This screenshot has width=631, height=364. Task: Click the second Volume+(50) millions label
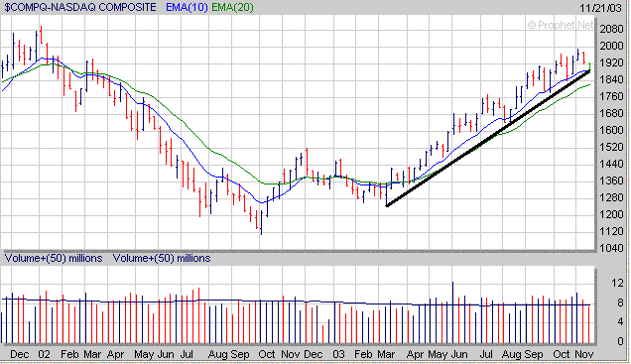(x=162, y=258)
